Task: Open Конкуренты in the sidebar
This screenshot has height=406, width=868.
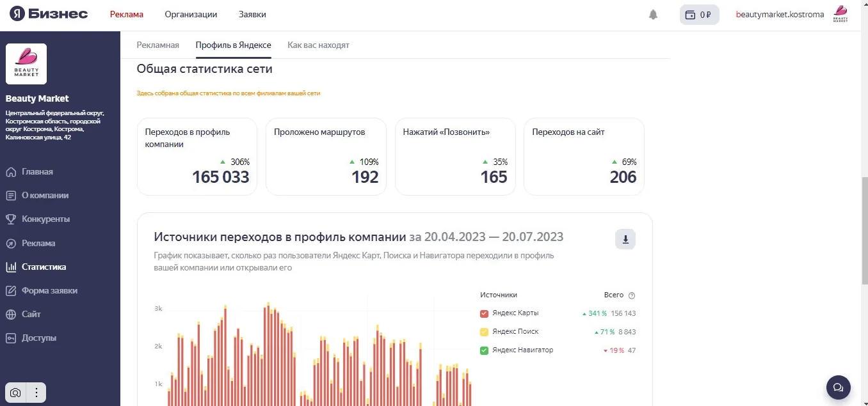Action: (45, 219)
